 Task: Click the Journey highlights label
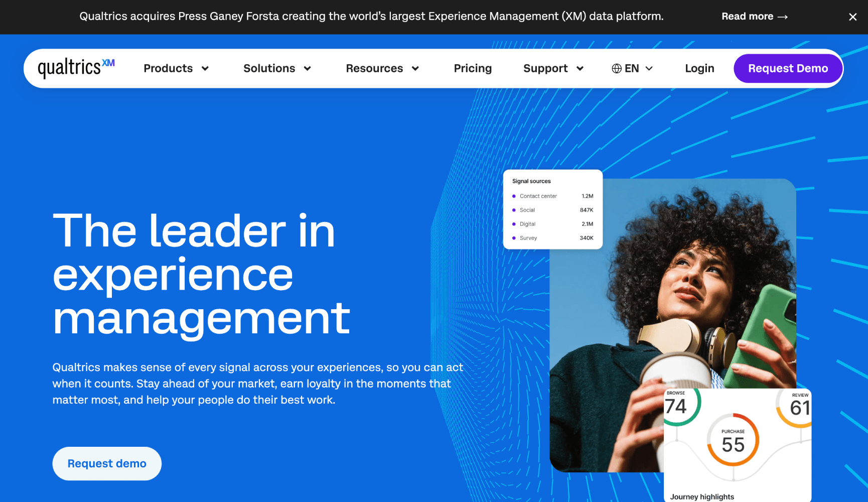coord(702,496)
